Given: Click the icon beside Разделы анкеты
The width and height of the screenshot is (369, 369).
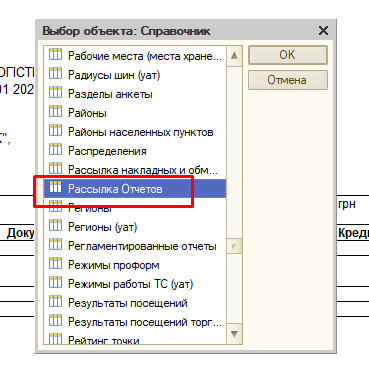Looking at the screenshot, I should [x=55, y=92].
